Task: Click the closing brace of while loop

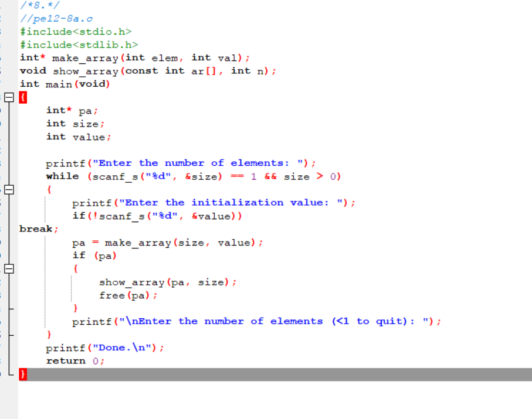Action: point(49,335)
